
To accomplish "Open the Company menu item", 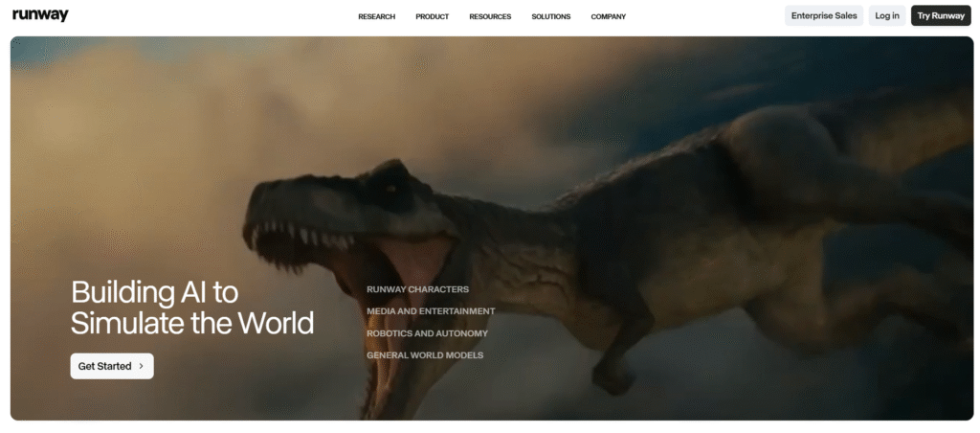I will pos(608,16).
